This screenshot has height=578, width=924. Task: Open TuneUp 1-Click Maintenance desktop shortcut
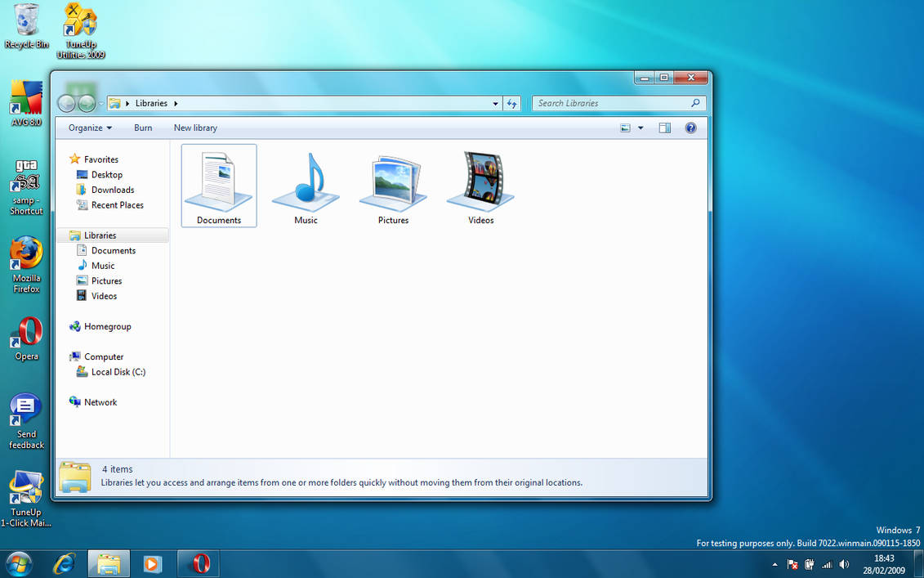tap(26, 499)
